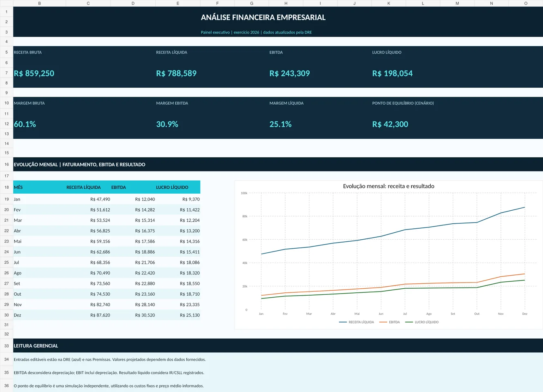The height and width of the screenshot is (392, 543).
Task: Select the Receita Bruta value R$ 859,250
Action: coord(34,73)
